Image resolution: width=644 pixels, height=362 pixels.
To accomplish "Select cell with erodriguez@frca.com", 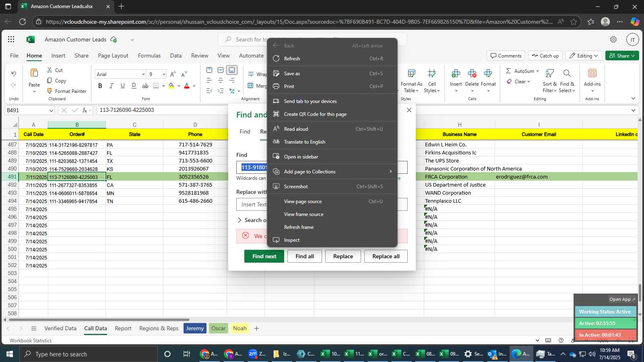I will pos(539,177).
